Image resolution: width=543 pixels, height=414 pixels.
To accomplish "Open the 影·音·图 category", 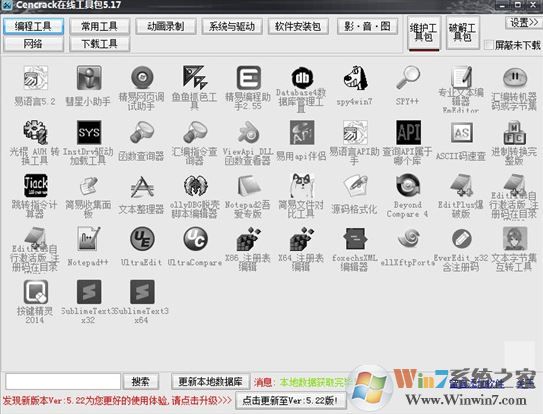I will pos(367,26).
